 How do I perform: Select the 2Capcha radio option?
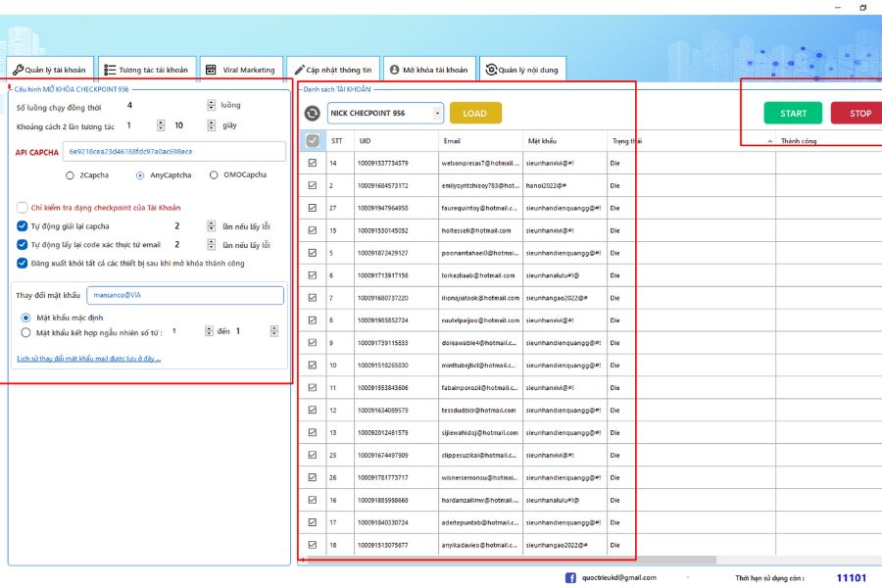70,175
